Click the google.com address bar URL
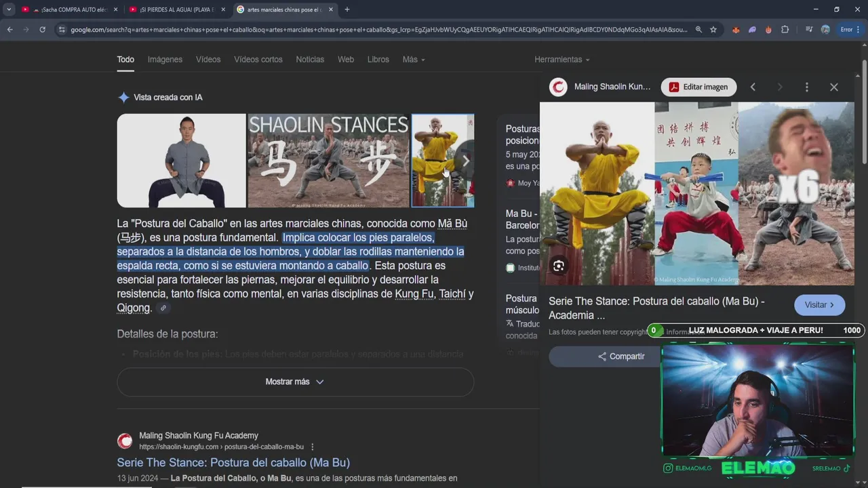868x488 pixels. (378, 30)
